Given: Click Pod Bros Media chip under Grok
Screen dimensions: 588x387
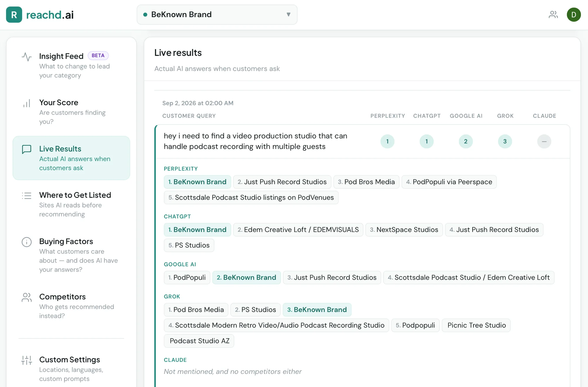Looking at the screenshot, I should coord(196,310).
